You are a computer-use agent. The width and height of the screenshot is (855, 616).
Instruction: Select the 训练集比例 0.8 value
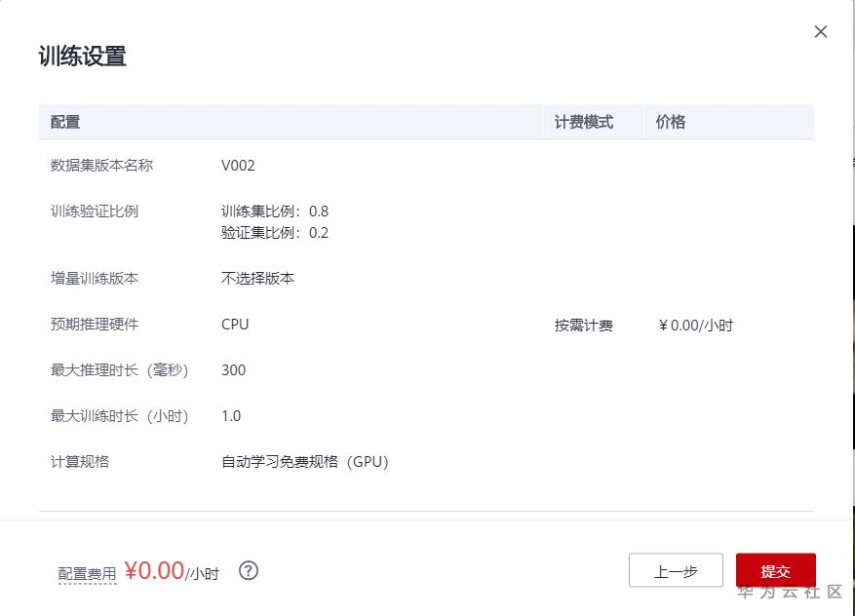(276, 211)
